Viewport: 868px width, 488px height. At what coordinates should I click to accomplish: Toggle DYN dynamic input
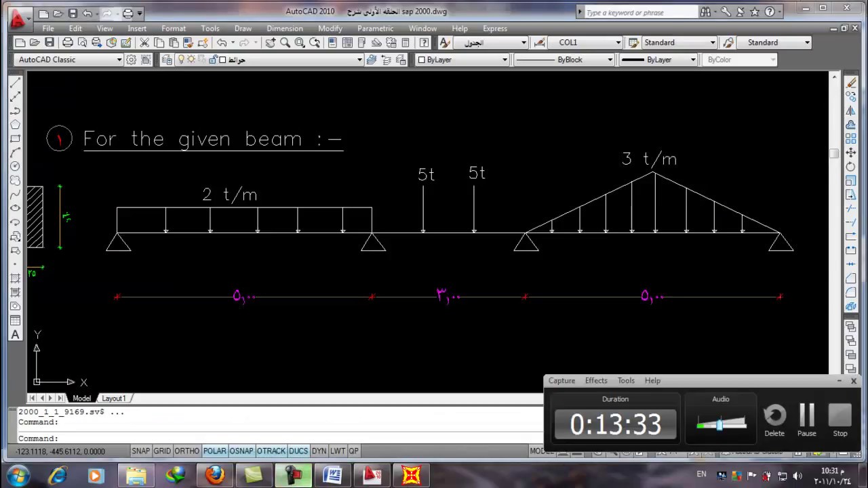tap(319, 451)
